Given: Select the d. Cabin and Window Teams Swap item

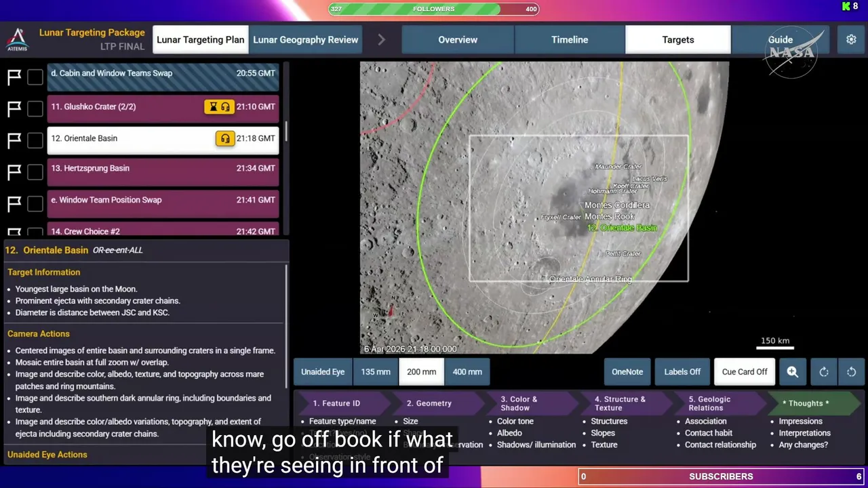Looking at the screenshot, I should point(163,77).
